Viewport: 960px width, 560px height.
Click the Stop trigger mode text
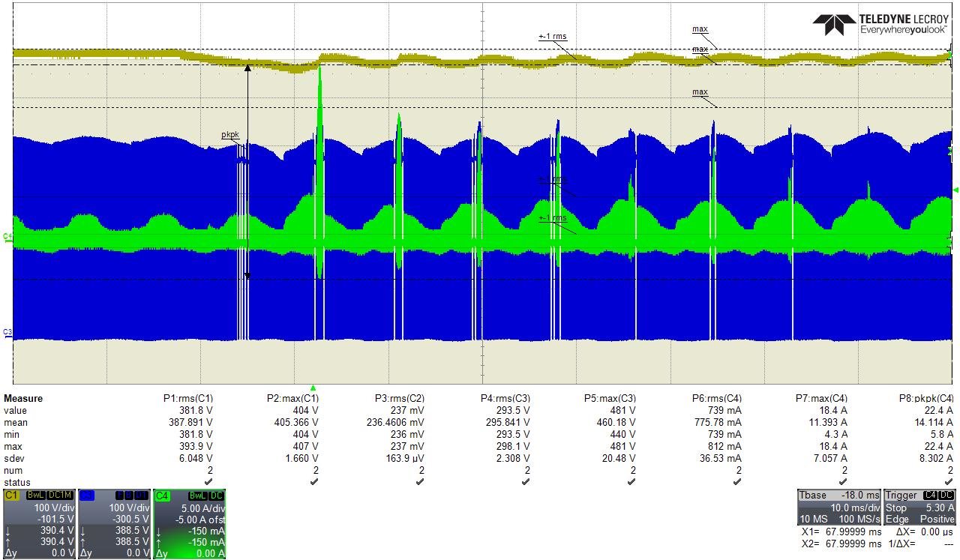895,508
